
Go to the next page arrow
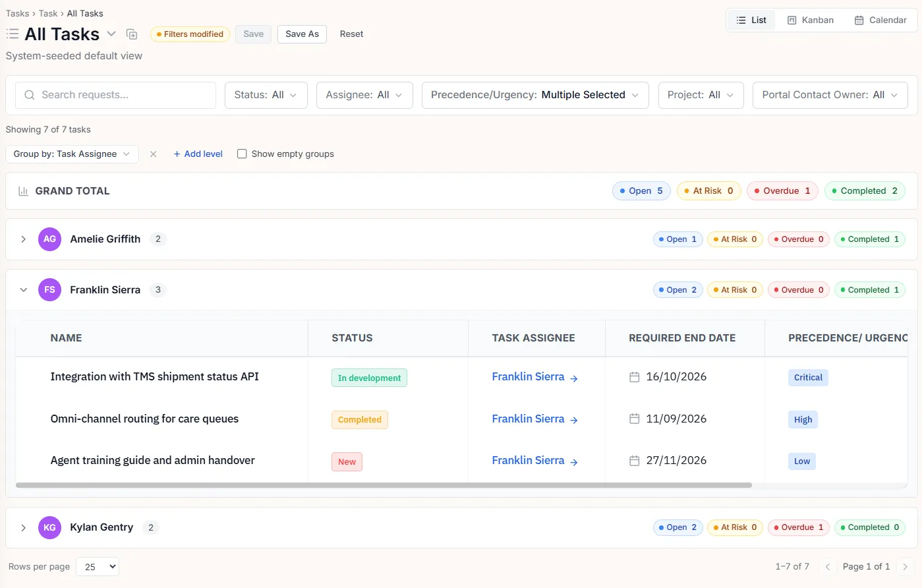(906, 567)
